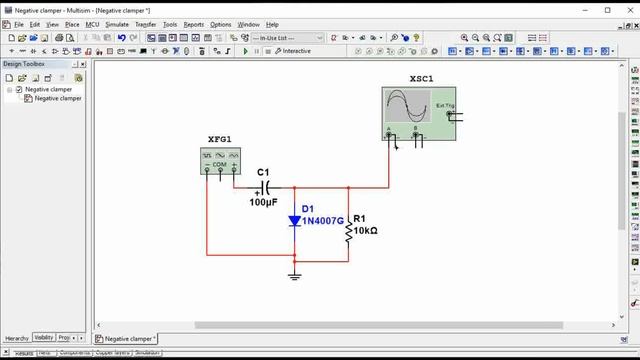
Task: Stop the simulation
Action: 268,51
